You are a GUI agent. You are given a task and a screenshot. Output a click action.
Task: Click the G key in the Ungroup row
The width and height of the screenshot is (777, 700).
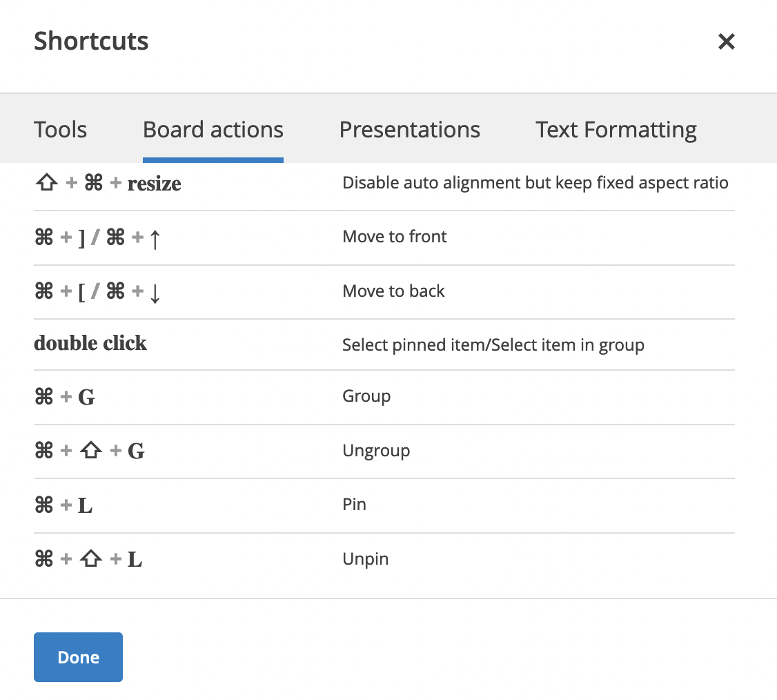coord(136,451)
